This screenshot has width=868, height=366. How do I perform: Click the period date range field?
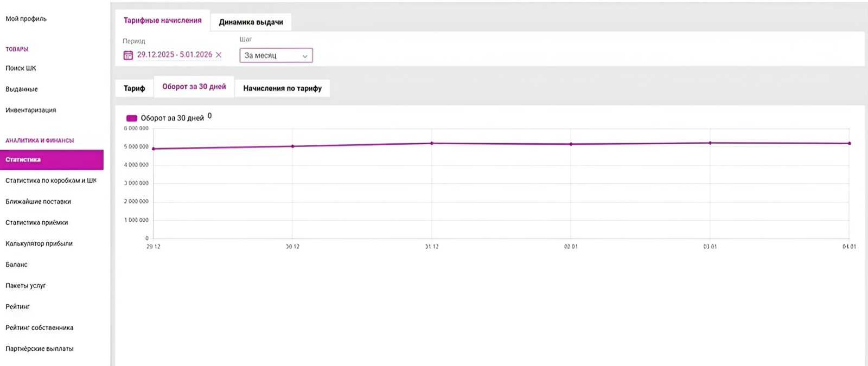174,55
